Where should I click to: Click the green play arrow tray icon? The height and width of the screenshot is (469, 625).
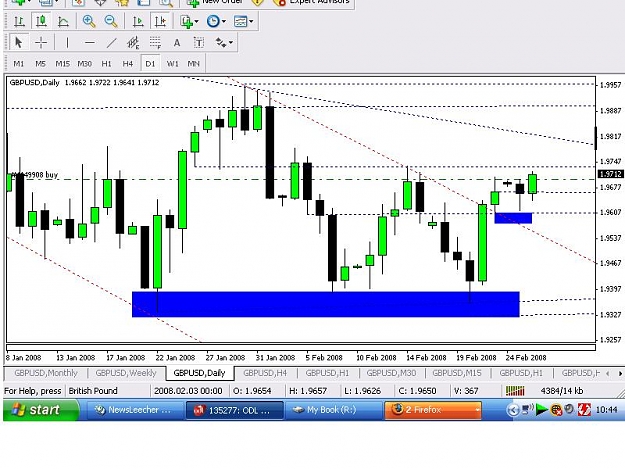542,409
